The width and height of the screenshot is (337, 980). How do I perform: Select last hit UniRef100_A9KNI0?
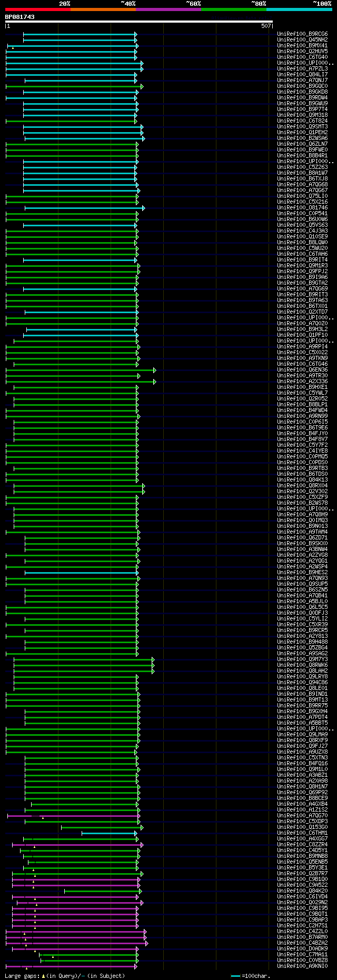point(302,966)
